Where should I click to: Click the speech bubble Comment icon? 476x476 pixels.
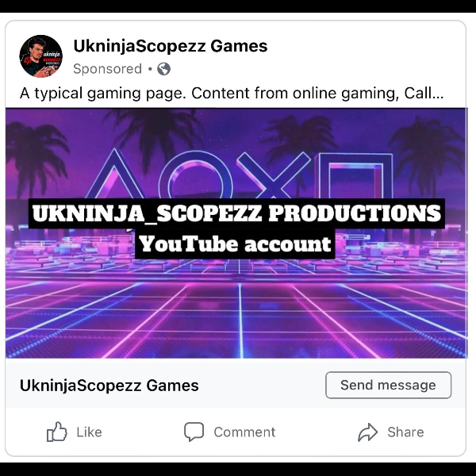pyautogui.click(x=194, y=432)
